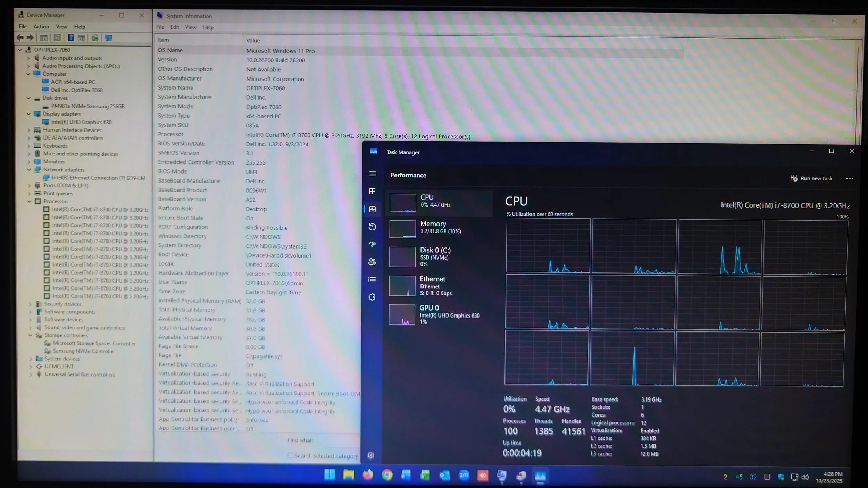Viewport: 868px width, 488px height.
Task: Click Firefox icon in the taskbar
Action: pyautogui.click(x=368, y=475)
